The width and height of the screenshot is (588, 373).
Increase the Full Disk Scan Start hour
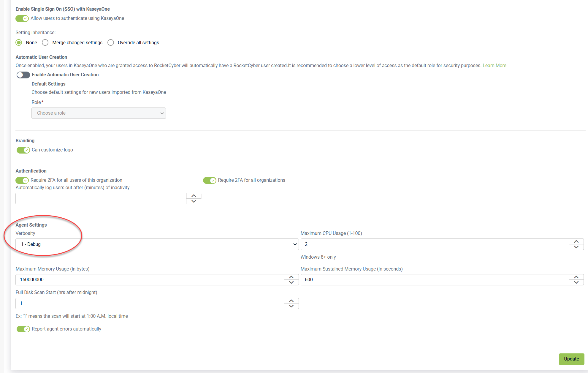point(291,301)
